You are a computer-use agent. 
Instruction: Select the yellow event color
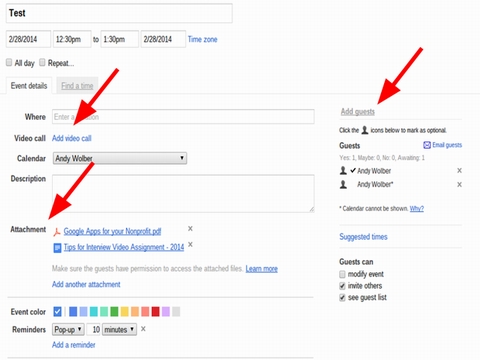pos(124,312)
